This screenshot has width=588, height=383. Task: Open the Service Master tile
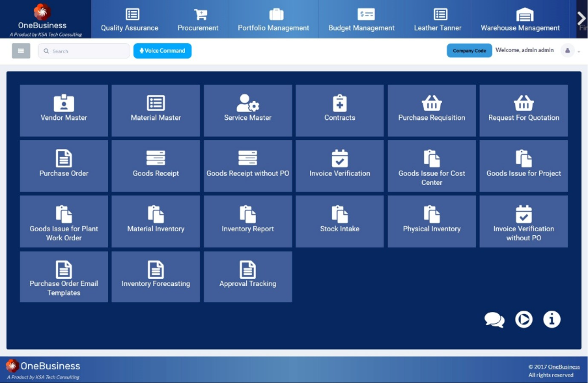pyautogui.click(x=247, y=110)
